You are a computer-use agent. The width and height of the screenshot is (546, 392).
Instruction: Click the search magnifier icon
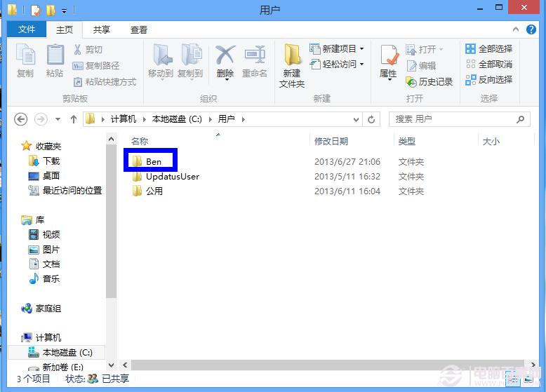tap(521, 119)
